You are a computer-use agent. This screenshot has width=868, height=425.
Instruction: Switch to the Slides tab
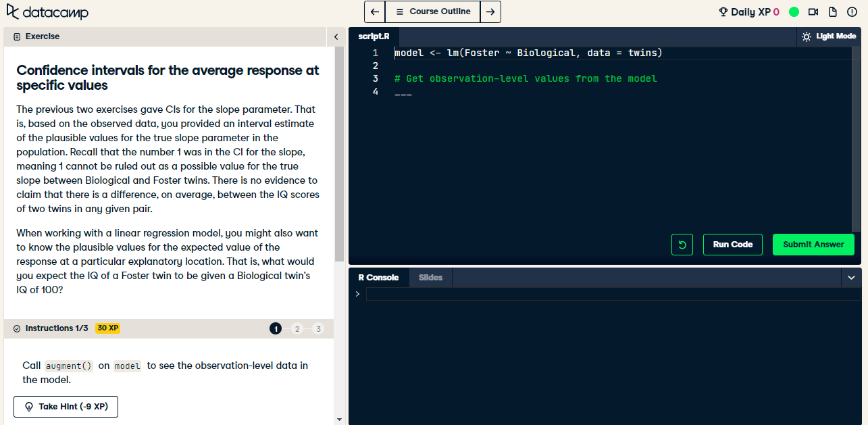[430, 277]
